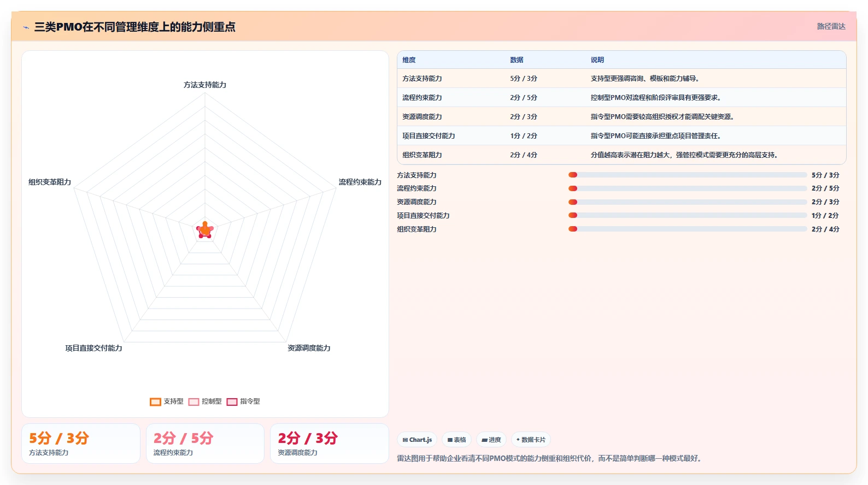Select the 方法支持能力 cell in the table
The width and height of the screenshot is (868, 485).
click(422, 79)
